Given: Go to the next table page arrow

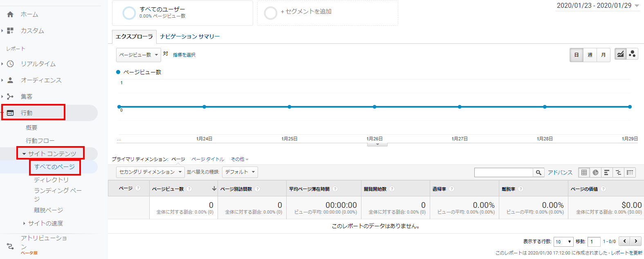Looking at the screenshot, I should click(x=636, y=241).
